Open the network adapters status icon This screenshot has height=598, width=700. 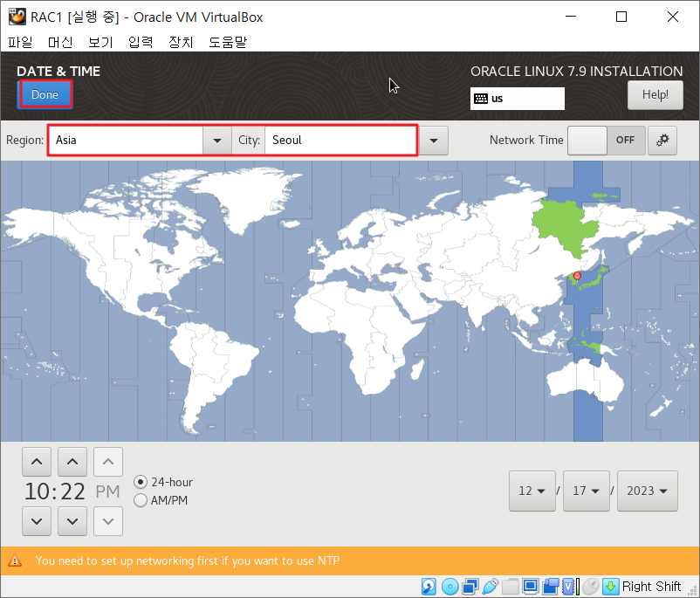pos(470,587)
